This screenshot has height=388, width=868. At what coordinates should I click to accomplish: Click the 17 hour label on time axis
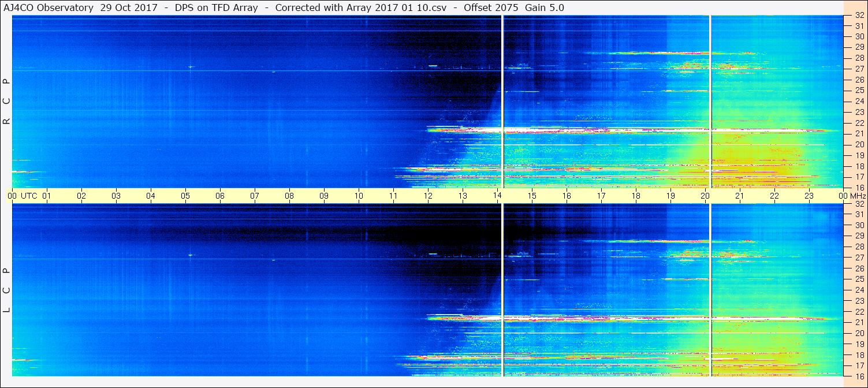(601, 196)
